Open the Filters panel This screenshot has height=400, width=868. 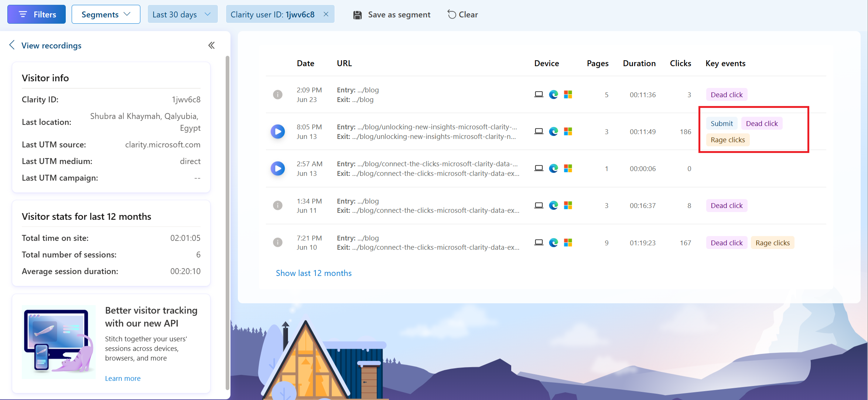point(37,14)
